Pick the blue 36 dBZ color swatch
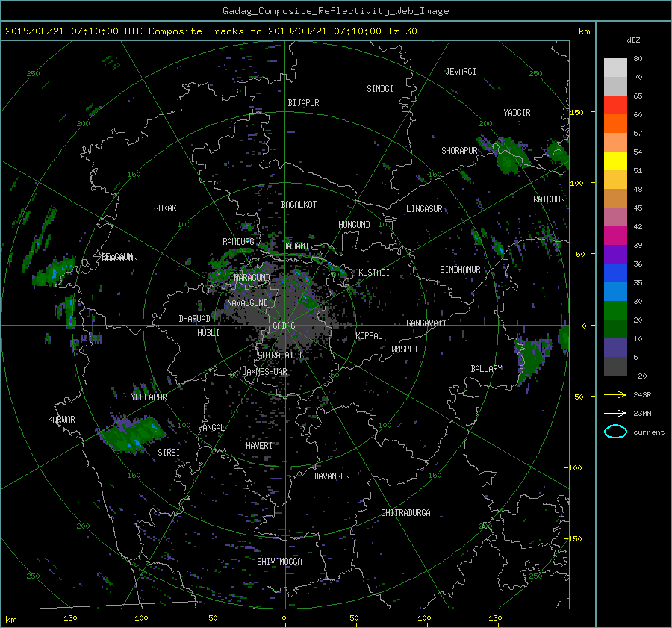The image size is (672, 628). [x=615, y=273]
